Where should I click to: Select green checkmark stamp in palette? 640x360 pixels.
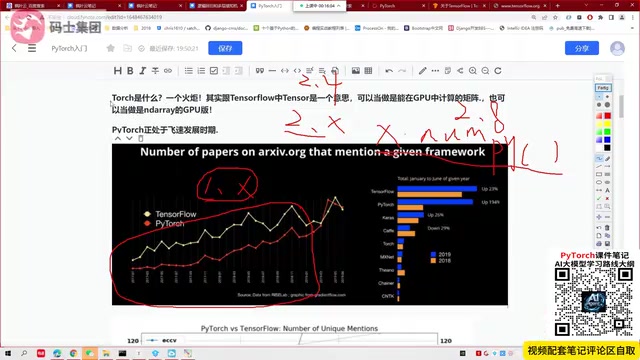tap(599, 198)
